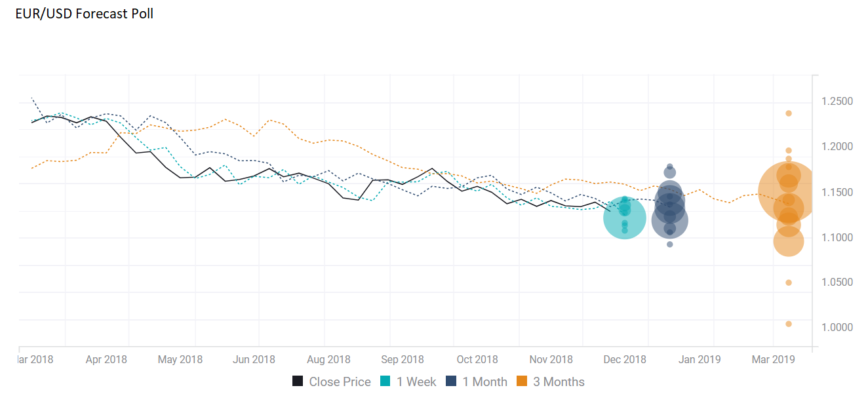This screenshot has width=868, height=411.
Task: Toggle the Close Price series label
Action: point(340,382)
